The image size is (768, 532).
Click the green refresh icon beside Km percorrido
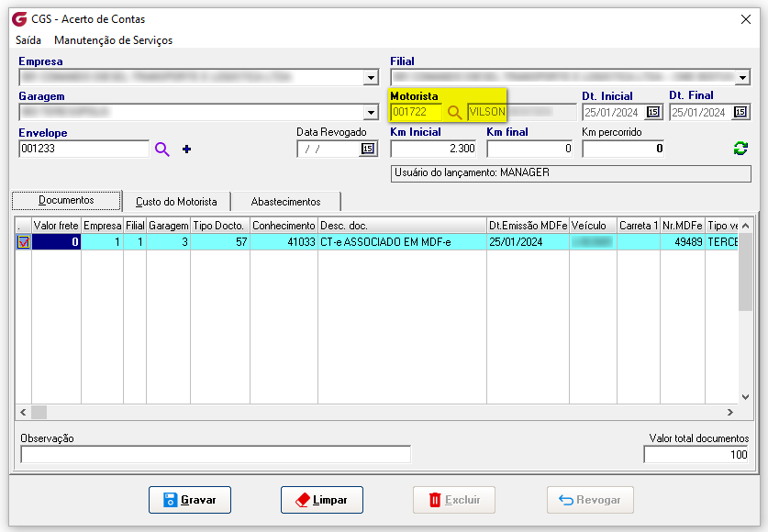tap(740, 149)
